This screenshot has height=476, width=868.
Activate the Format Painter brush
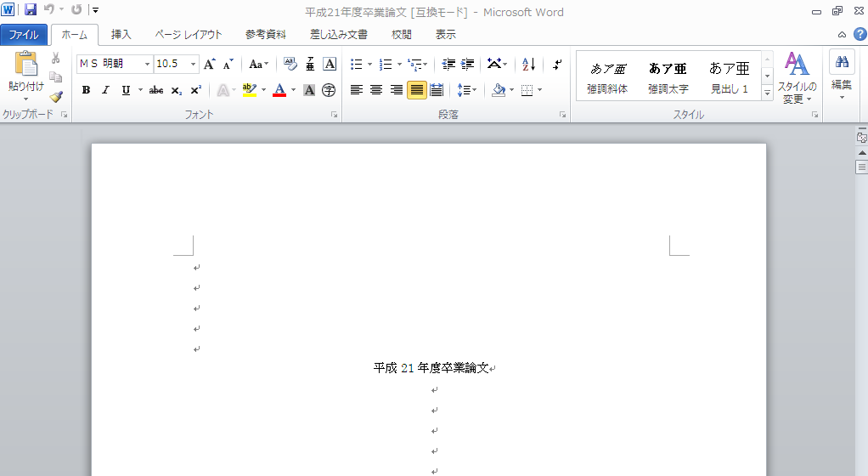55,96
